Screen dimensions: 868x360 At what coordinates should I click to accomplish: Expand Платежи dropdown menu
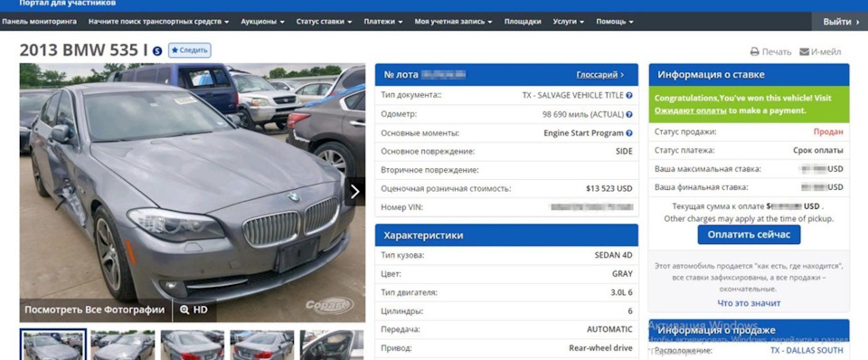click(x=383, y=22)
